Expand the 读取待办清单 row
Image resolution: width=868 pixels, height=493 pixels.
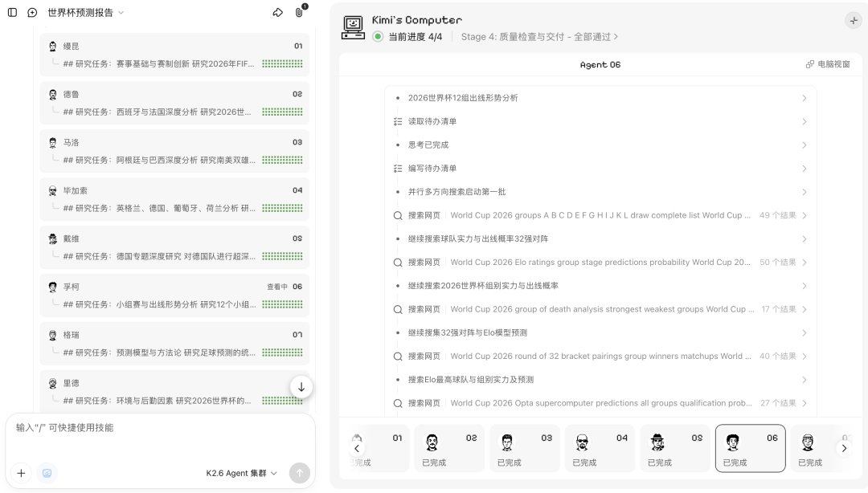600,121
